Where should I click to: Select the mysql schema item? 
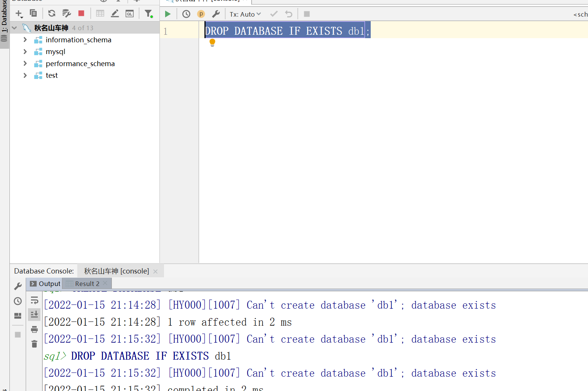click(x=56, y=52)
